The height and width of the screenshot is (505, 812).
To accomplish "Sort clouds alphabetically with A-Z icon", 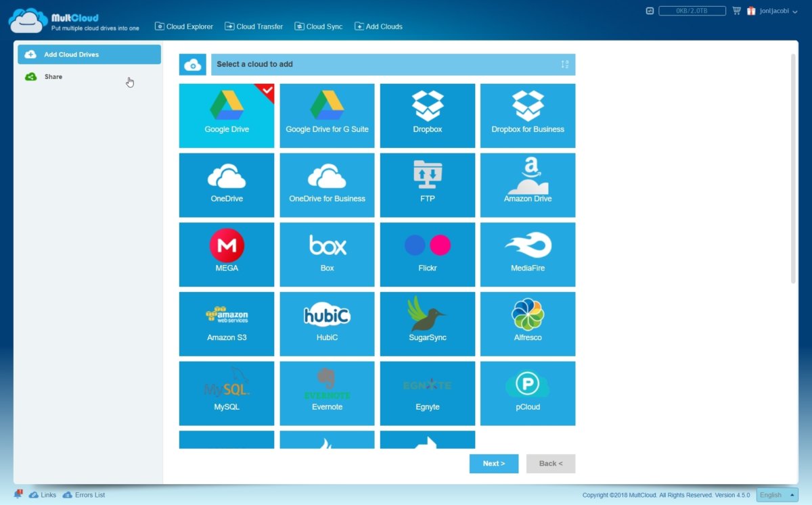I will tap(565, 64).
